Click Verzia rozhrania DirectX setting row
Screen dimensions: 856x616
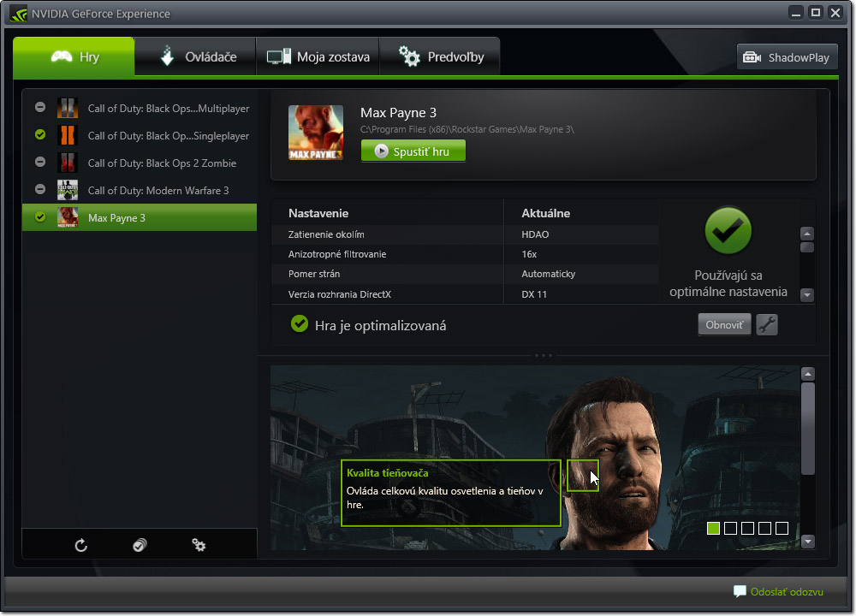(465, 294)
